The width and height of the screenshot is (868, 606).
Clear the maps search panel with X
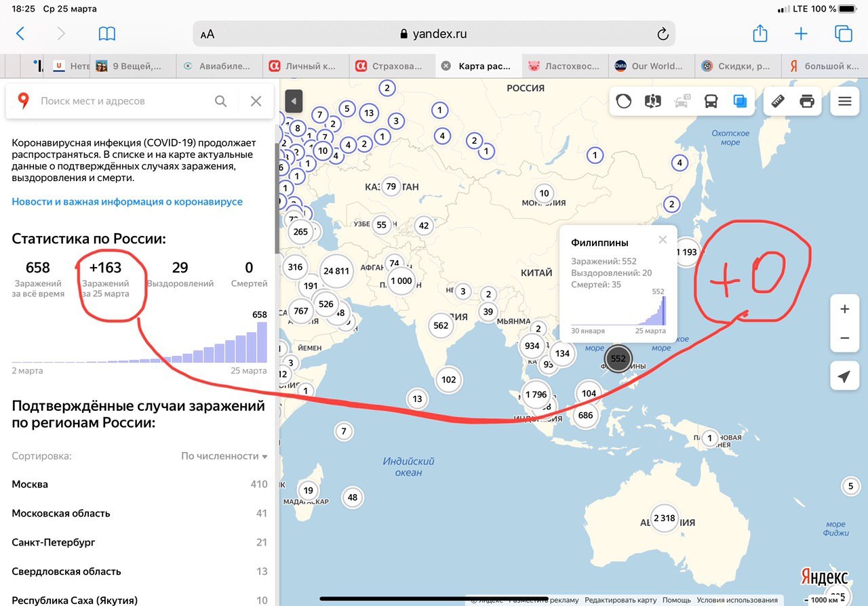point(256,101)
